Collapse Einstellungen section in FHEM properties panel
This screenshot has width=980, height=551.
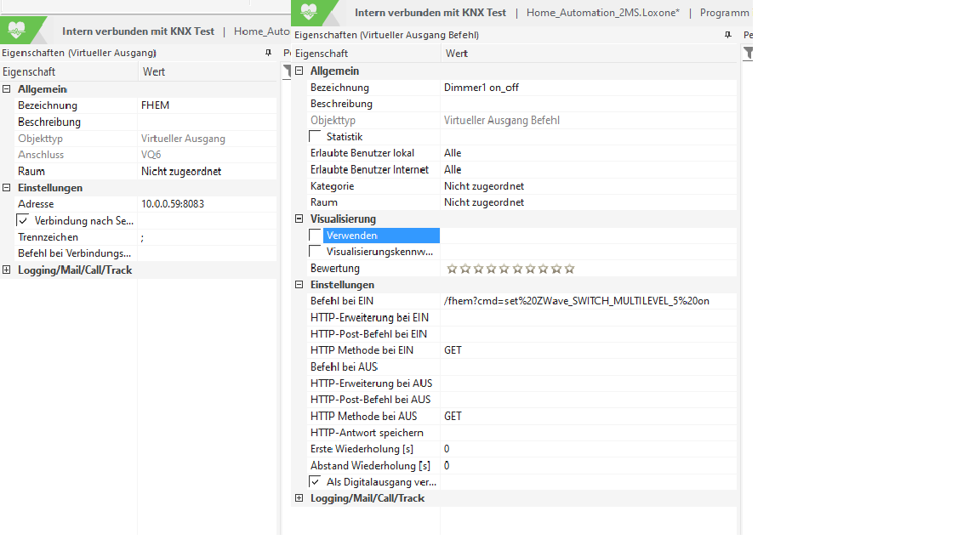7,188
